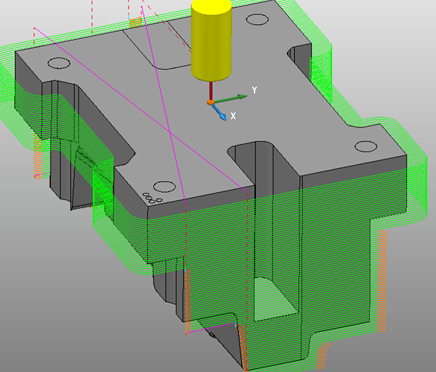Image resolution: width=436 pixels, height=372 pixels.
Task: Select the circular hole on the right flange
Action: 366,146
